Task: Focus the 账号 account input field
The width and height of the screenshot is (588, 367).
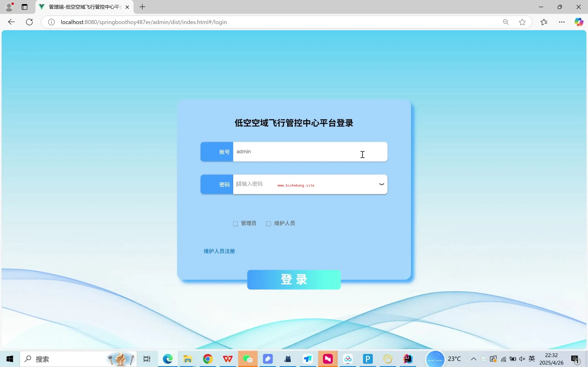Action: [304, 152]
